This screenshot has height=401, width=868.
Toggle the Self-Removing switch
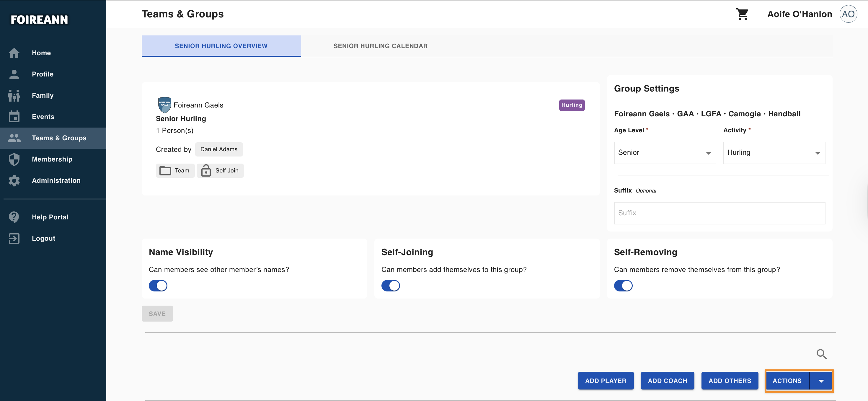pyautogui.click(x=623, y=286)
